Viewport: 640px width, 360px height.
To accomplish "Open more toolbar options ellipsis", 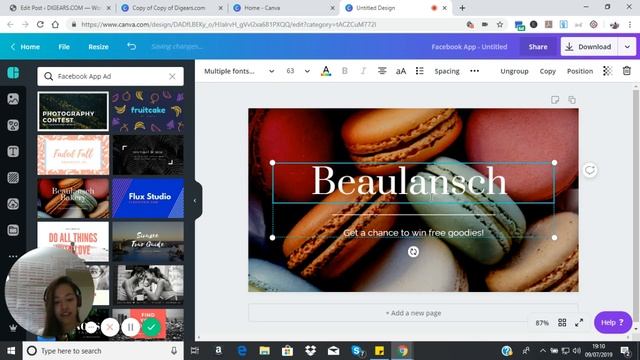I will click(474, 71).
